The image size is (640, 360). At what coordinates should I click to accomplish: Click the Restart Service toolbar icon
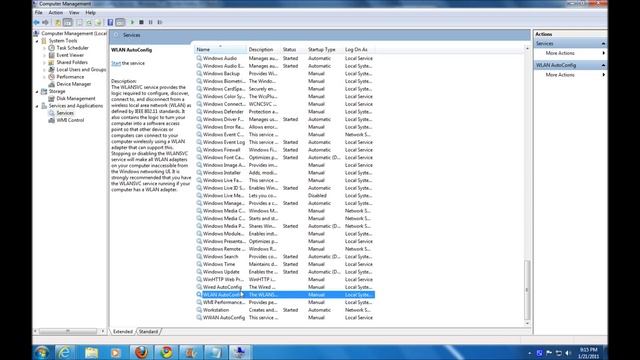click(x=160, y=22)
